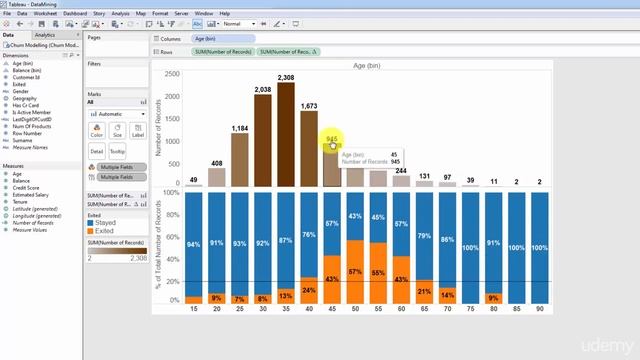Click the Clear sheet toolbar icon
Viewport: 640px width, 360px height.
click(96, 24)
